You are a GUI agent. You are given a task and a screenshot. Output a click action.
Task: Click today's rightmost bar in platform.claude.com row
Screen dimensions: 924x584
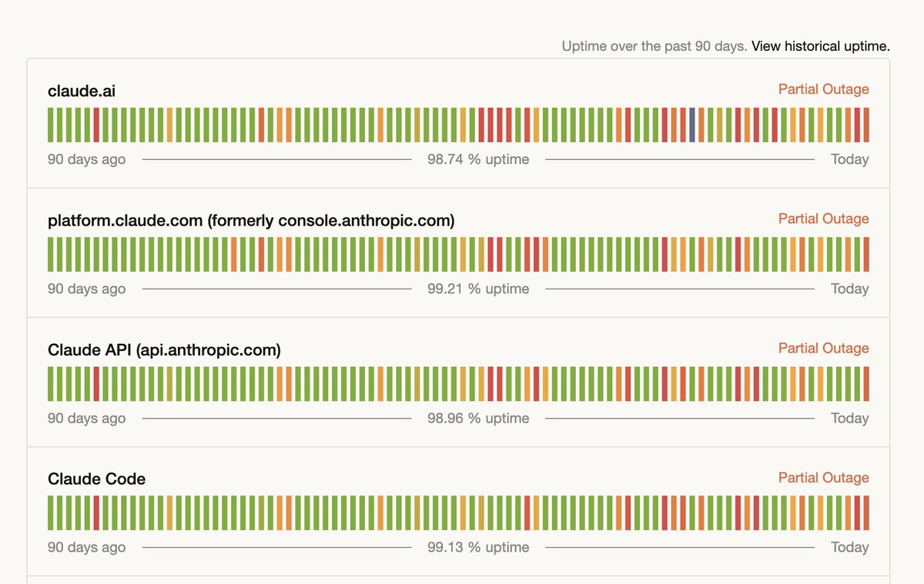[866, 254]
